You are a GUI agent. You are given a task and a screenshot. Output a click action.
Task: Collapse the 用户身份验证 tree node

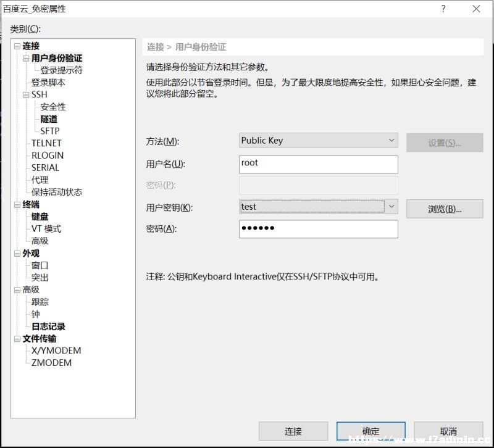point(26,58)
